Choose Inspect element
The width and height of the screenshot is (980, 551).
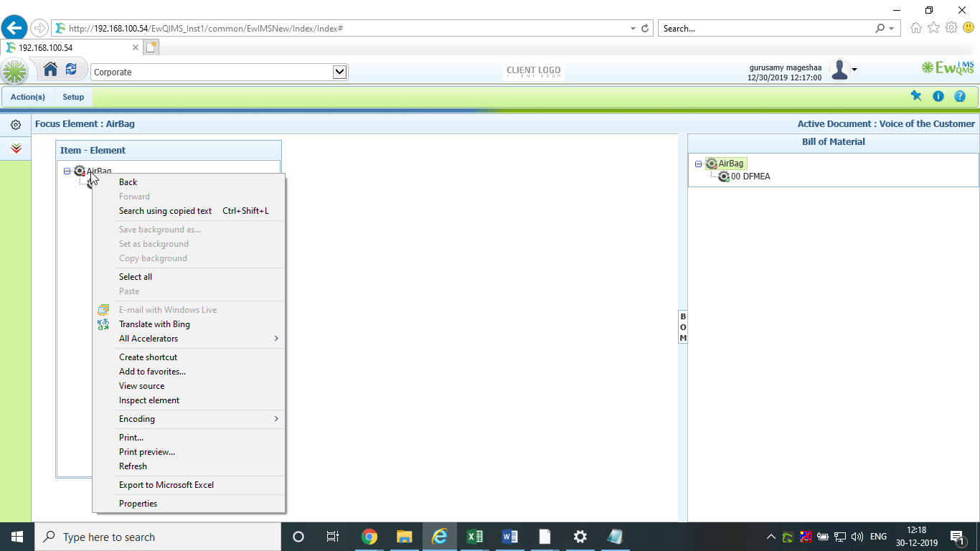coord(189,400)
